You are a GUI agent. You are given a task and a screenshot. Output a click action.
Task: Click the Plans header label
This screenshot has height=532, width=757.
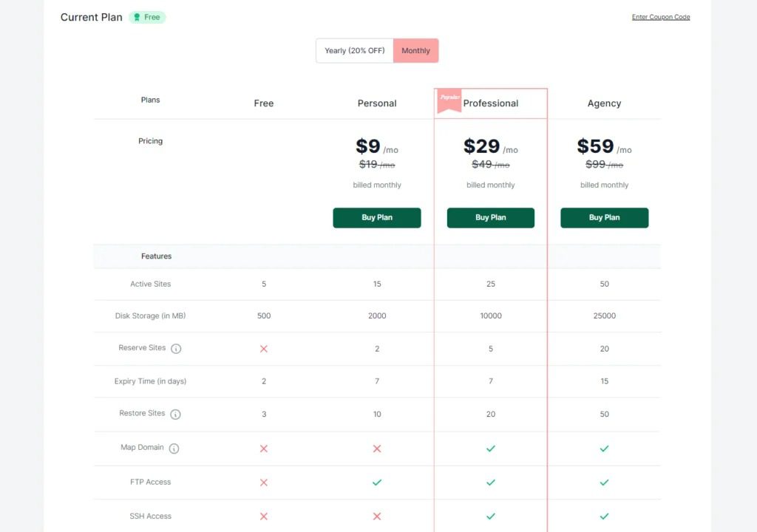150,100
